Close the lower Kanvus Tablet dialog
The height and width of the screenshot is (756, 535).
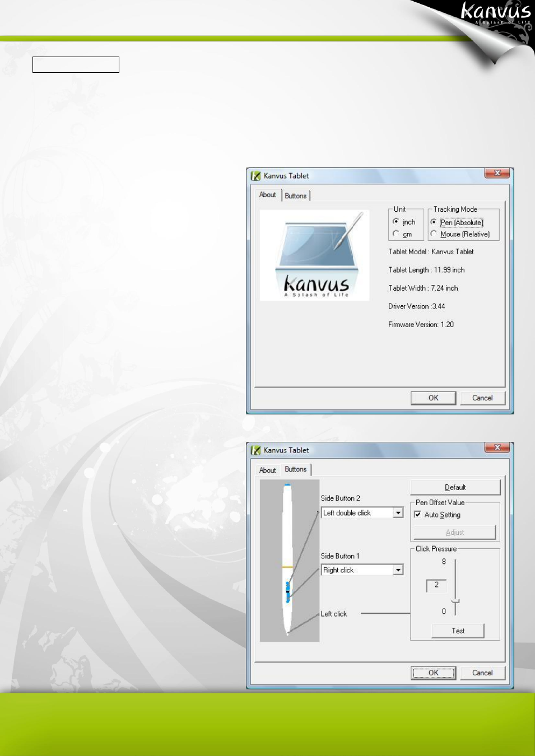pos(497,448)
